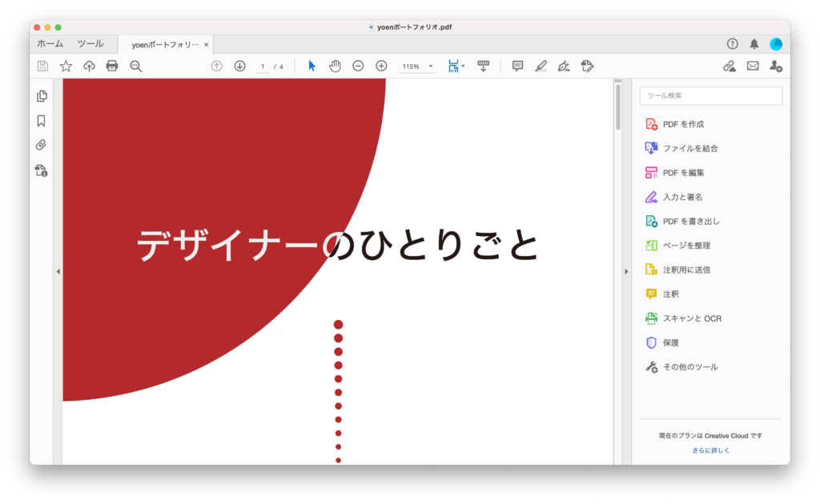Screen dimensions: 820x504
Task: Switch to the ホーム tab
Action: click(x=50, y=43)
